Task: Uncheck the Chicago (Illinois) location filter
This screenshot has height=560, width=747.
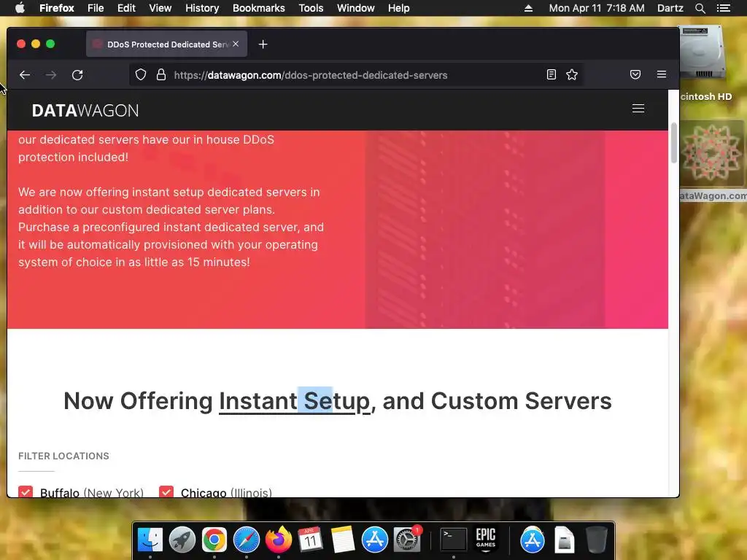Action: coord(166,492)
